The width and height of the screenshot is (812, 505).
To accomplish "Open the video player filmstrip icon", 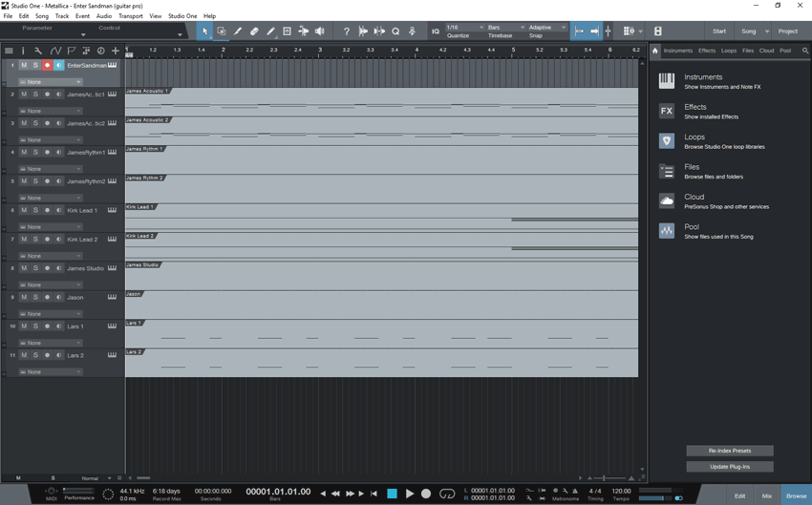I will click(x=657, y=32).
